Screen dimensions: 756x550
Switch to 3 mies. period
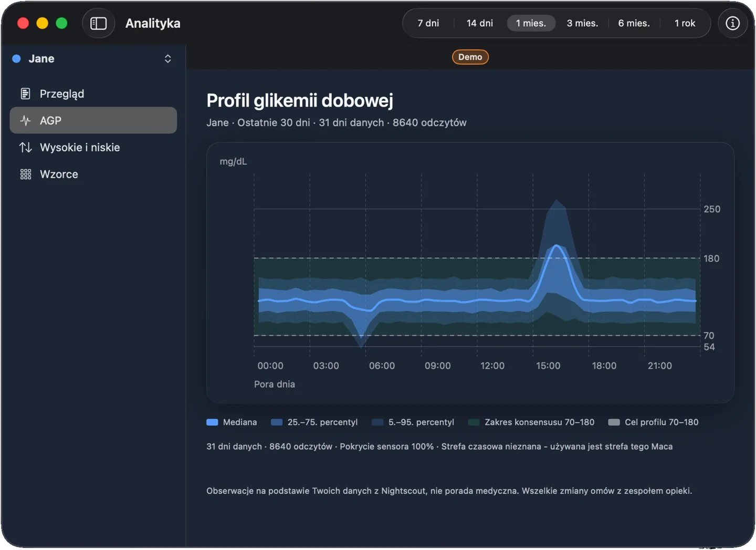pos(582,23)
